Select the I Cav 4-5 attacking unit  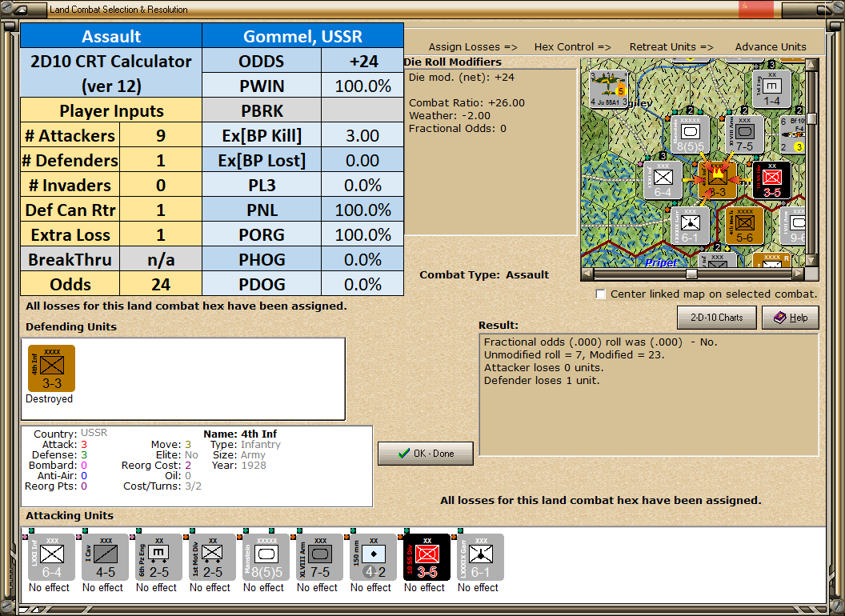(x=106, y=558)
